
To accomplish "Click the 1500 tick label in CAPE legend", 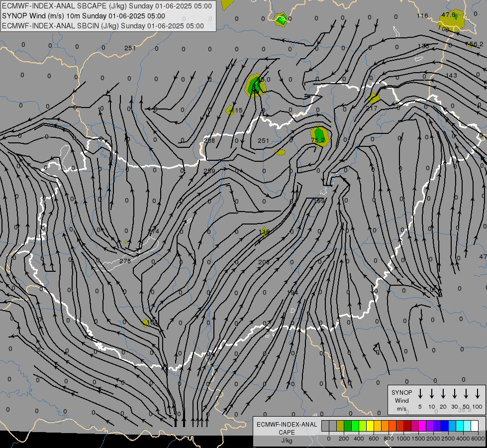I will click(x=418, y=439).
